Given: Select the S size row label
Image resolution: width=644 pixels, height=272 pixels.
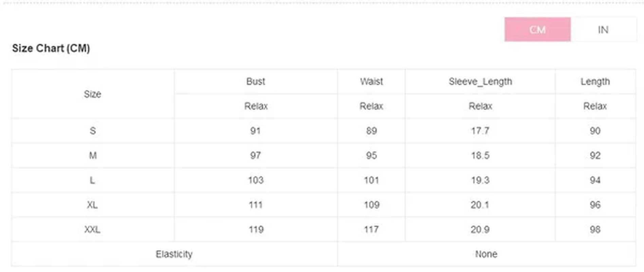Looking at the screenshot, I should coord(92,131).
